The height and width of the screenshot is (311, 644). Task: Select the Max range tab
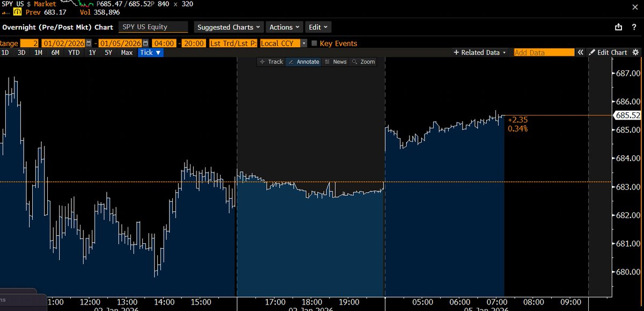pos(127,53)
